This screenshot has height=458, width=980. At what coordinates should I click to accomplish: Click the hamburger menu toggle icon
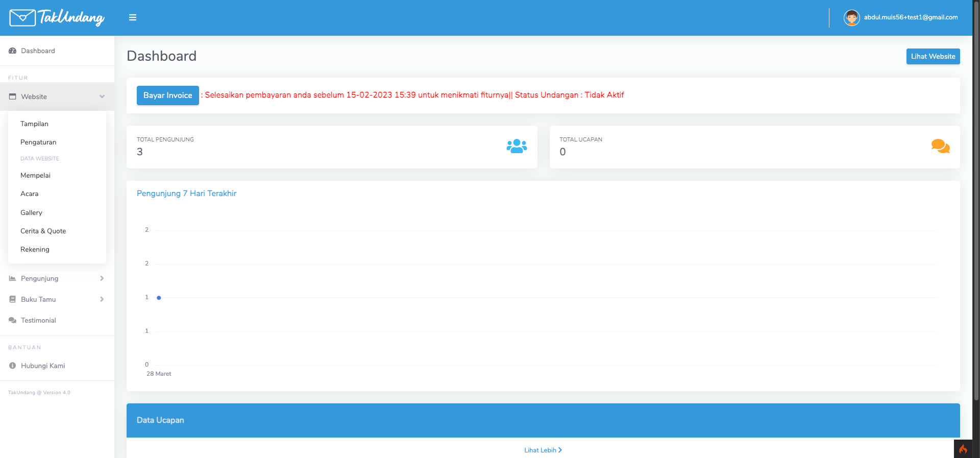click(x=133, y=17)
